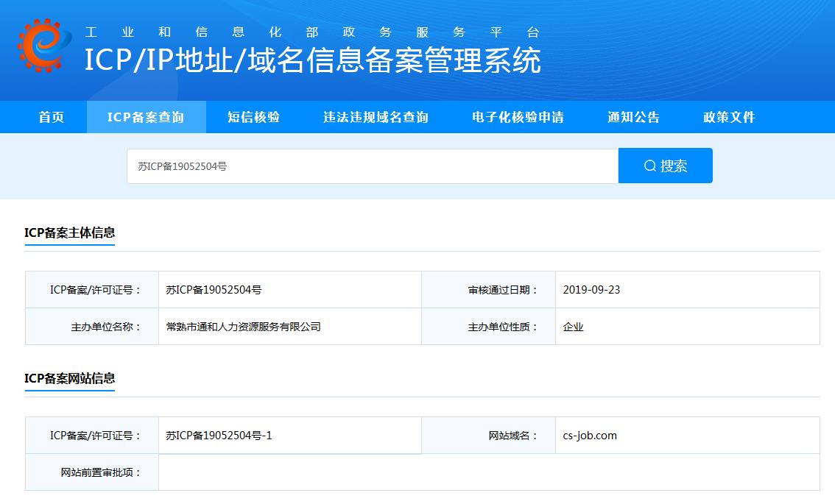
Task: Click the 网站前置审批项 label
Action: (x=101, y=472)
